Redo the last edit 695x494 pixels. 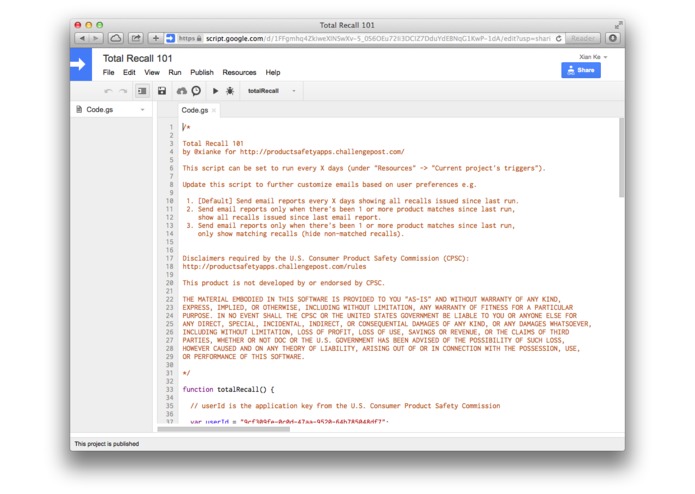tap(123, 91)
